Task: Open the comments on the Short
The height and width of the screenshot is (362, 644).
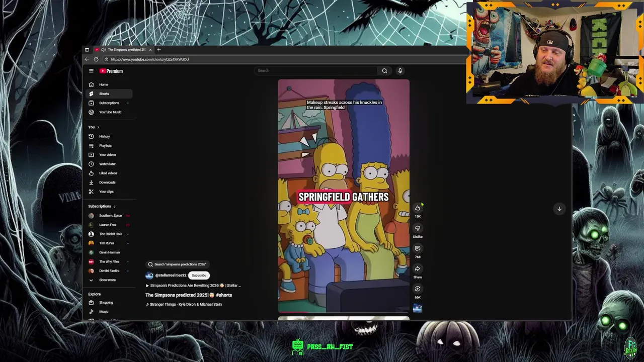Action: (x=417, y=248)
